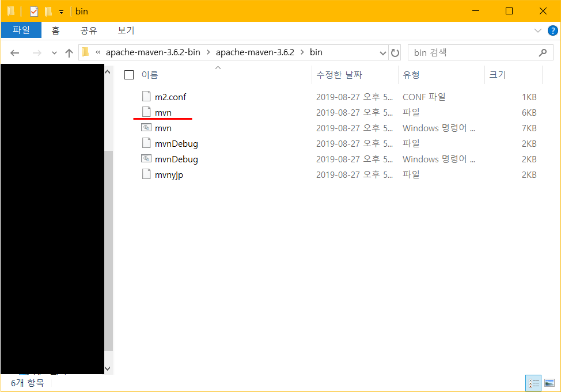Click the CONF 파일 type cell
The image size is (561, 392).
click(424, 97)
